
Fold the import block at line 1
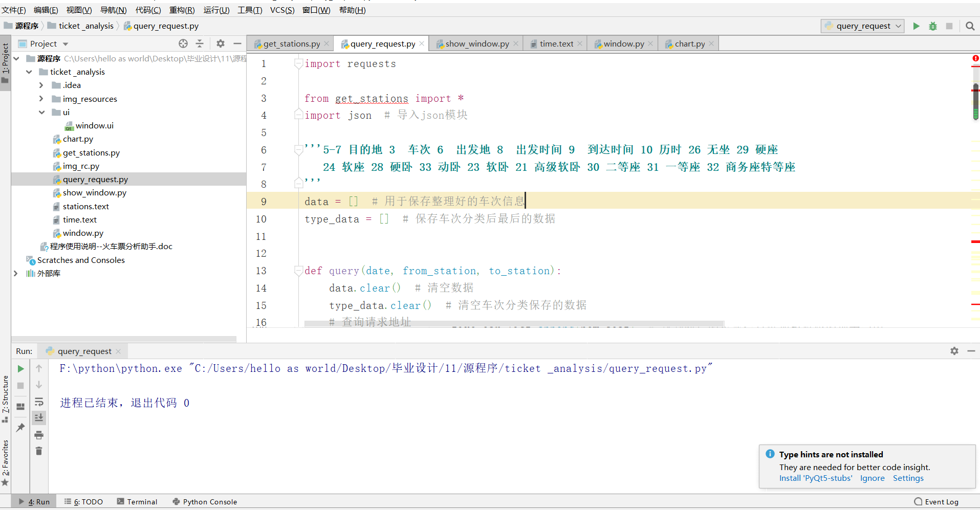(x=298, y=63)
